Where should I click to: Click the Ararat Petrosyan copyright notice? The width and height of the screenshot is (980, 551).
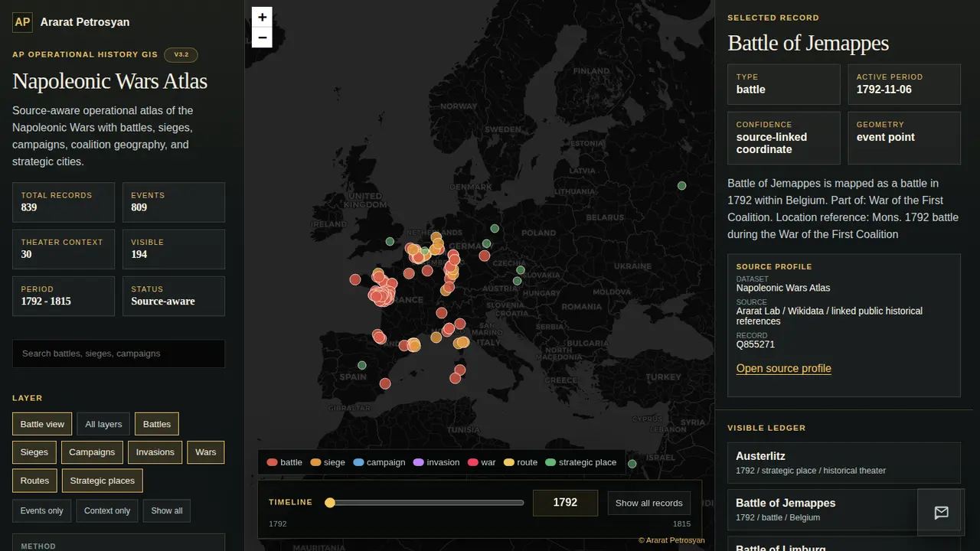click(671, 540)
